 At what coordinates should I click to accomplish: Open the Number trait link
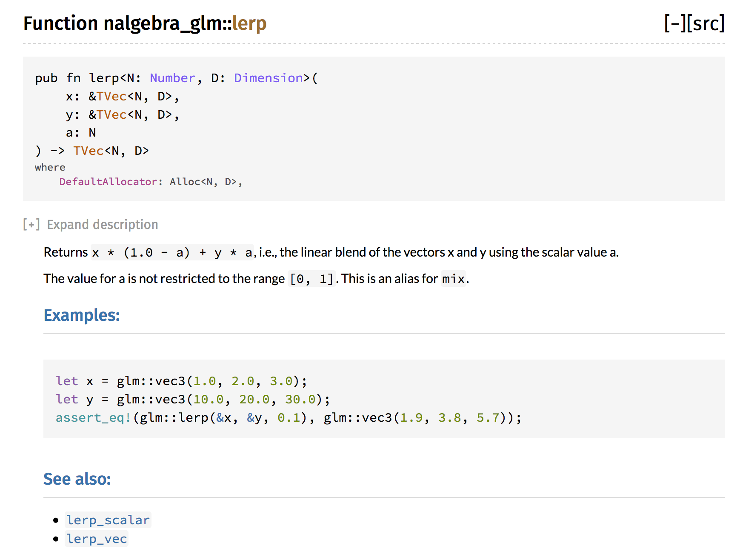click(172, 78)
